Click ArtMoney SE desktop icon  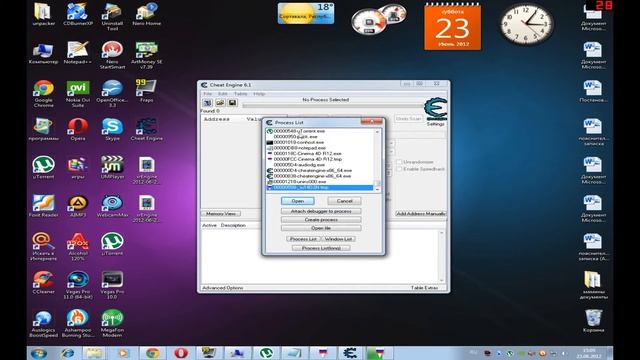click(x=147, y=55)
